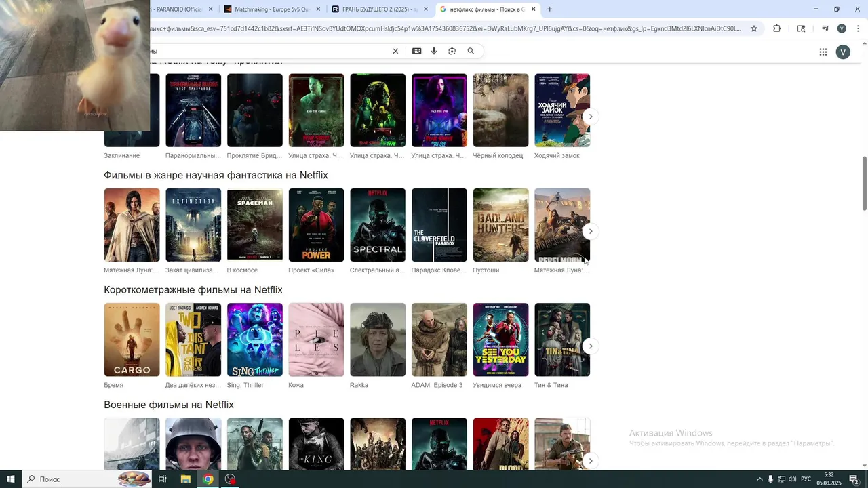Click the Военные фильмы на Netflix heading
The width and height of the screenshot is (868, 488).
169,405
